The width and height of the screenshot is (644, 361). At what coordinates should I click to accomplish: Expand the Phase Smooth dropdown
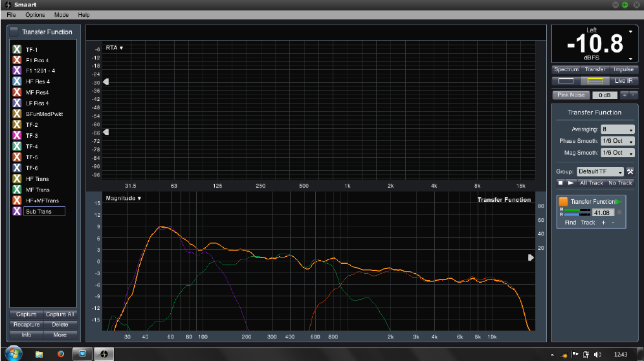coord(617,141)
